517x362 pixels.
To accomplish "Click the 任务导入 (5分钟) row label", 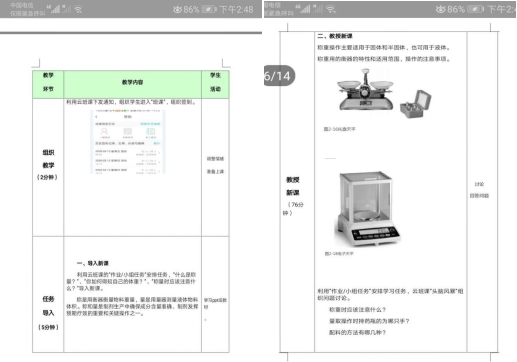I will 48,313.
